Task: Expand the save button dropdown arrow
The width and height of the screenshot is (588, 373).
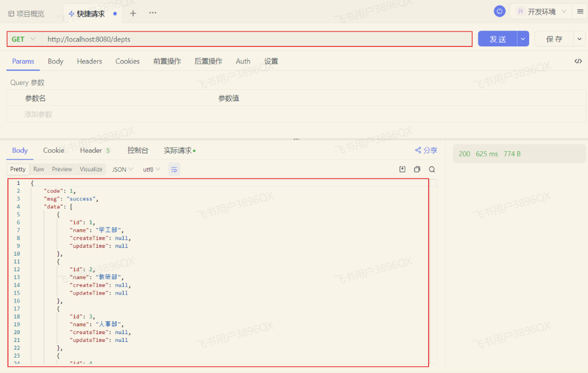Action: pyautogui.click(x=579, y=39)
